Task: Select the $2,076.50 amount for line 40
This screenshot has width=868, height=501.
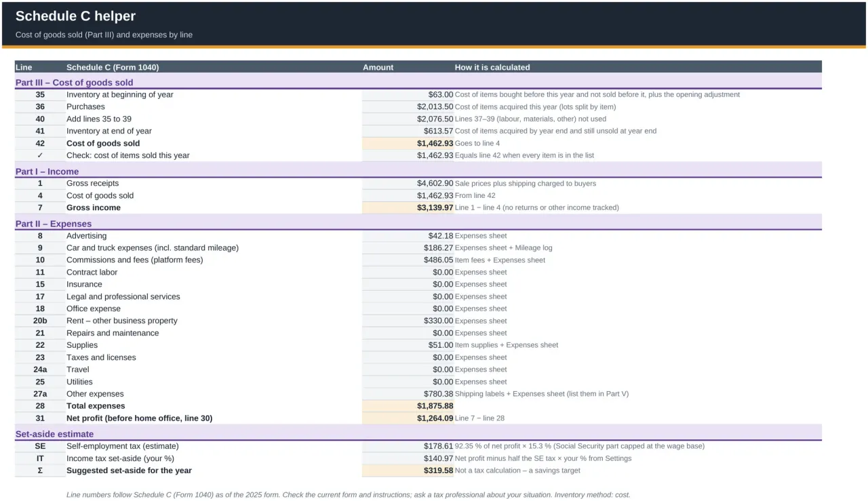Action: click(408, 119)
